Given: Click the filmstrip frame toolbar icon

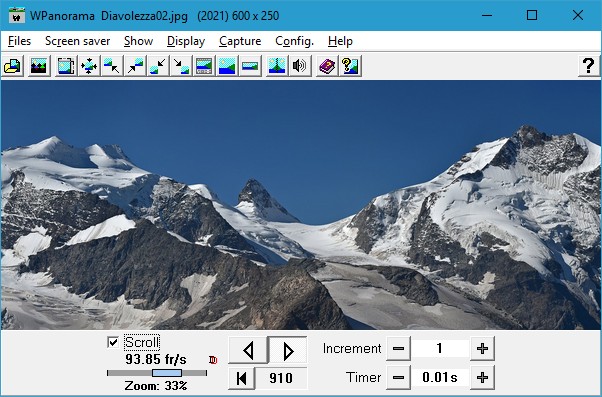Looking at the screenshot, I should tap(66, 66).
